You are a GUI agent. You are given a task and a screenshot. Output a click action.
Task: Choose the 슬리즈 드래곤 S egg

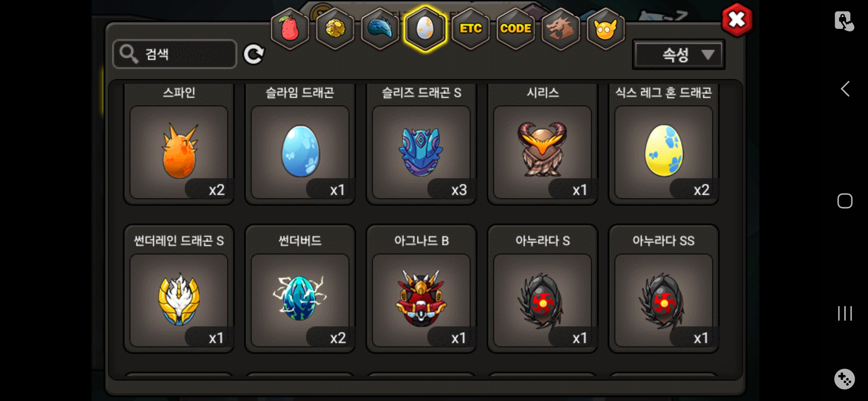pyautogui.click(x=421, y=144)
